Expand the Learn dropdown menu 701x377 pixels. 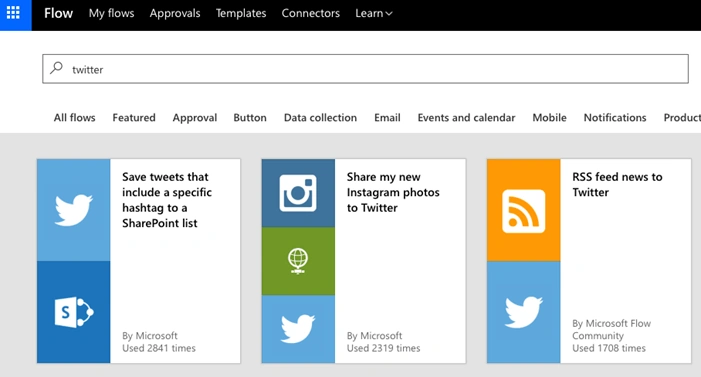pos(374,13)
